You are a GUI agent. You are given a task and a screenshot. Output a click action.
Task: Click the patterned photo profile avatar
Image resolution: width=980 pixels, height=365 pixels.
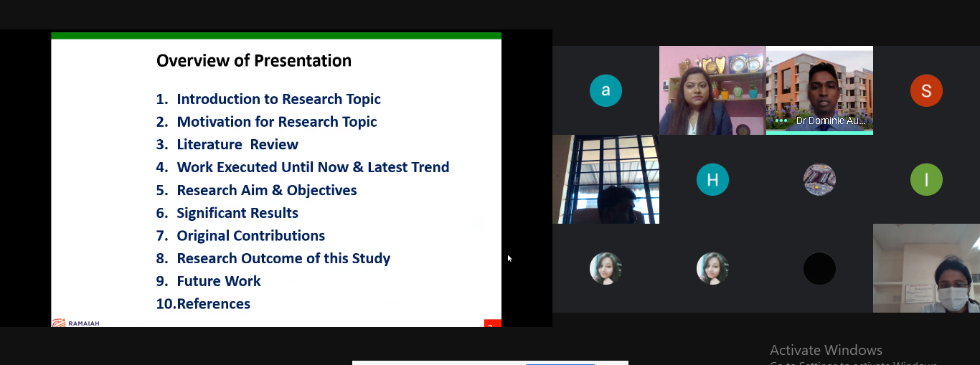819,179
